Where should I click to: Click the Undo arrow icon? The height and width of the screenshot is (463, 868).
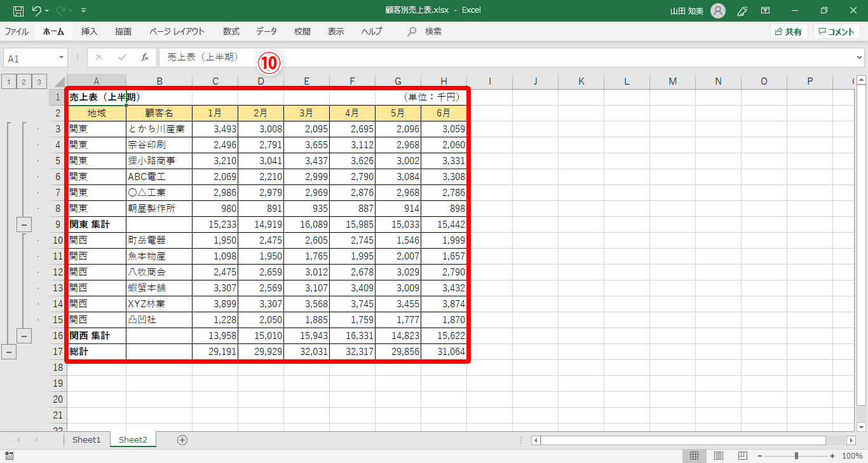(x=37, y=10)
